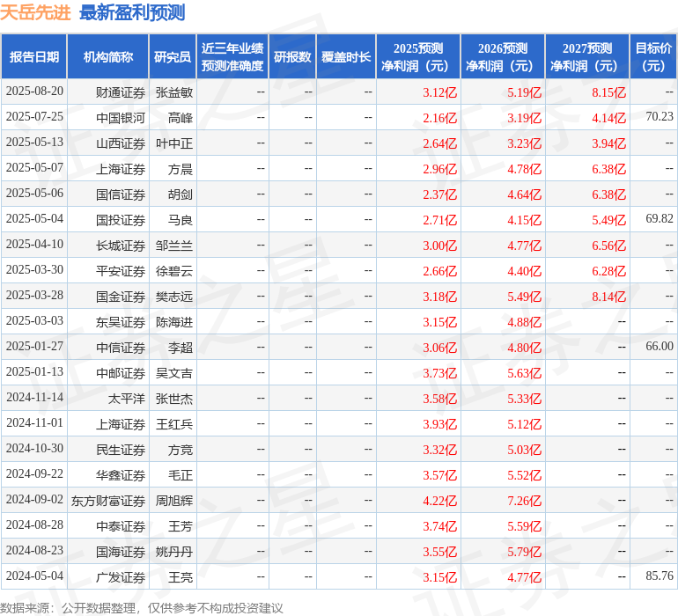Select the date cell 2025-05-13
The height and width of the screenshot is (616, 678).
pos(34,143)
